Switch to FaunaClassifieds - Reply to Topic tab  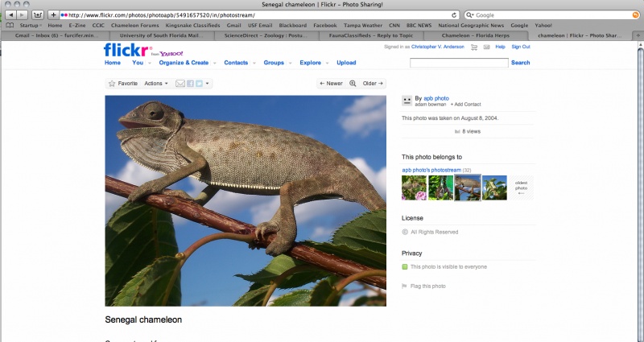click(x=371, y=35)
